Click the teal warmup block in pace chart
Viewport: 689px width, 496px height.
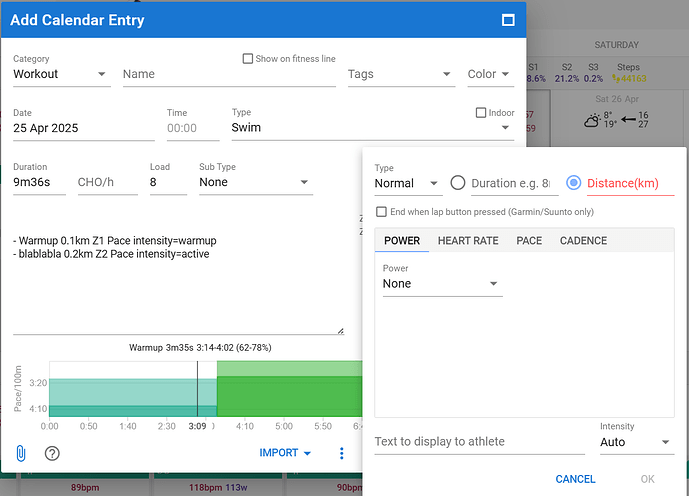(x=133, y=397)
